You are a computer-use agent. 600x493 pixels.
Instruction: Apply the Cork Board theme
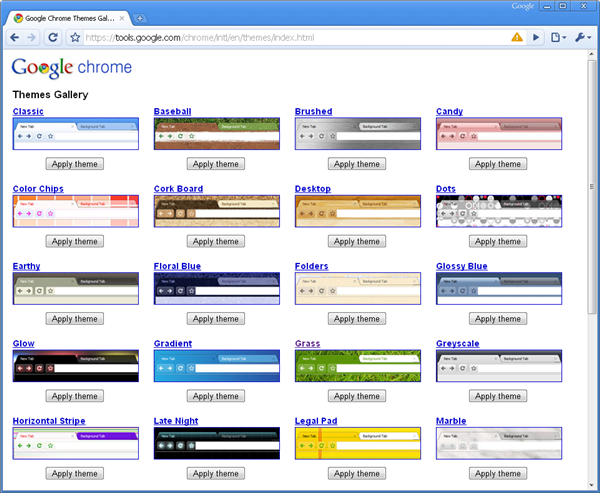tap(216, 241)
